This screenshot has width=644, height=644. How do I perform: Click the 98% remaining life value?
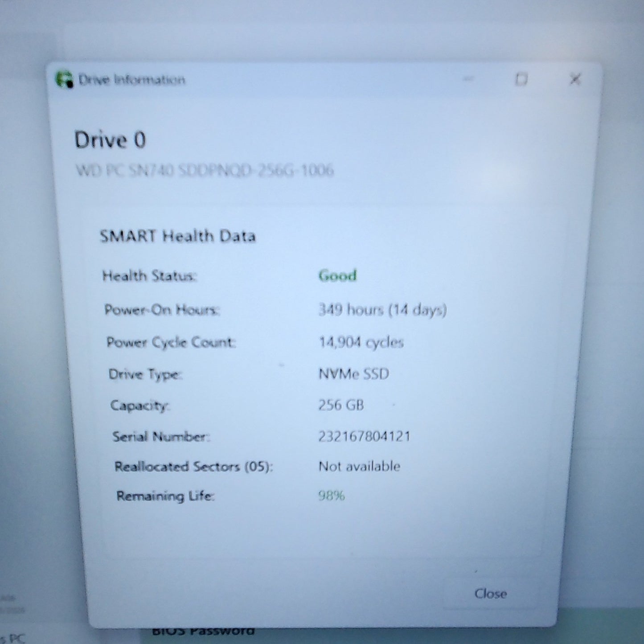pos(332,496)
